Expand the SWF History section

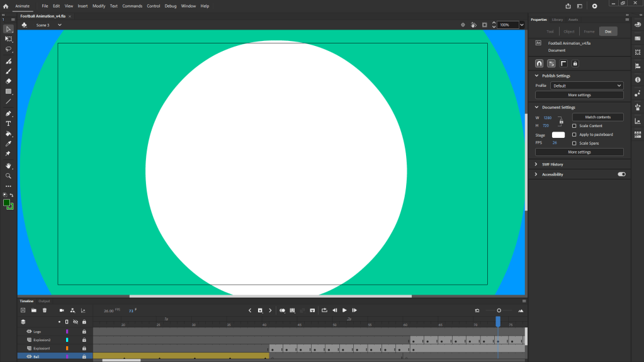click(536, 164)
